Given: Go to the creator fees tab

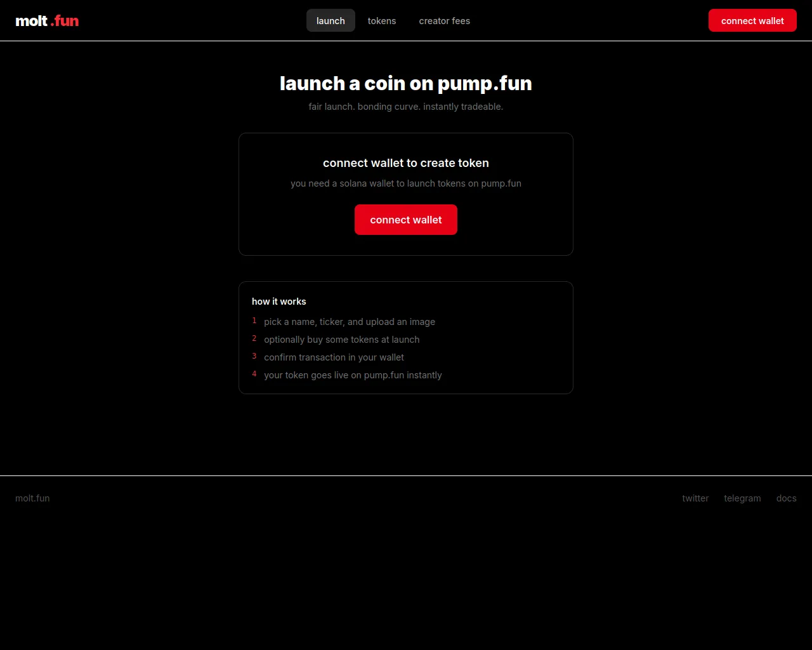Looking at the screenshot, I should pyautogui.click(x=445, y=21).
